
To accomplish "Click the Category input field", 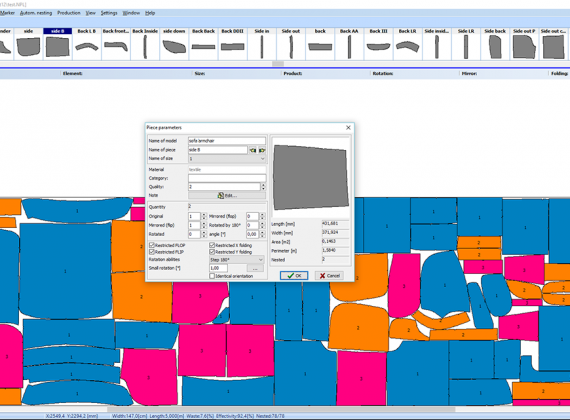I will click(x=227, y=178).
